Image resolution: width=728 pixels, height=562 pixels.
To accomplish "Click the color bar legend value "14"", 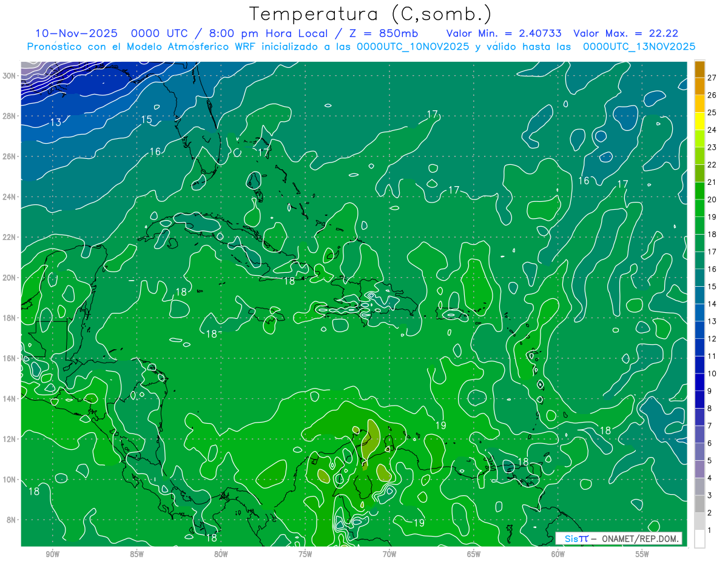I will 712,304.
